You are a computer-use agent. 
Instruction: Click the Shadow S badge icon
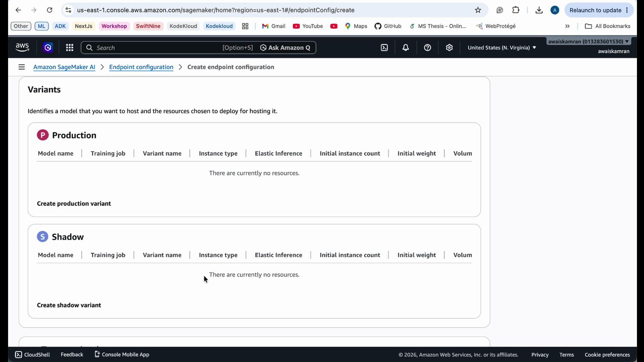click(x=43, y=237)
